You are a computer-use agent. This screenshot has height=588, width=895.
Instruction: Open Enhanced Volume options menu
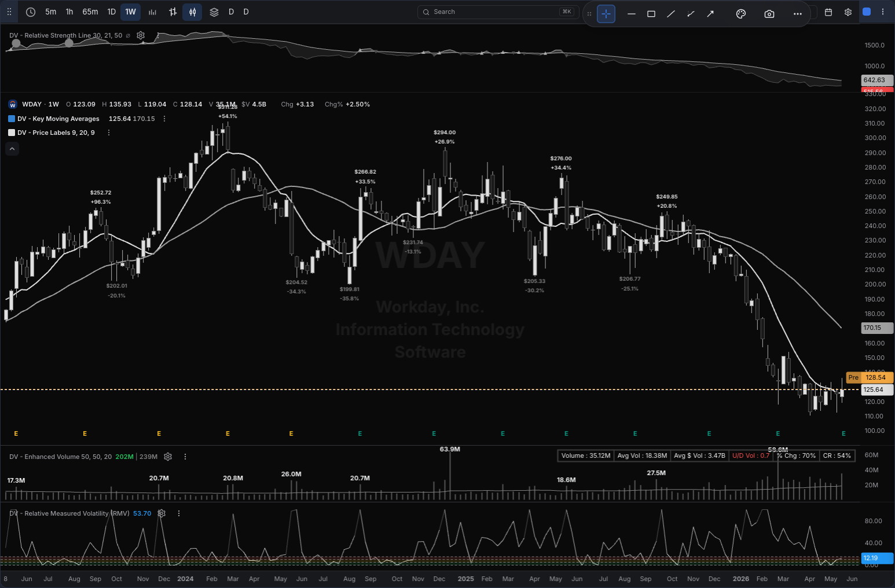point(185,457)
